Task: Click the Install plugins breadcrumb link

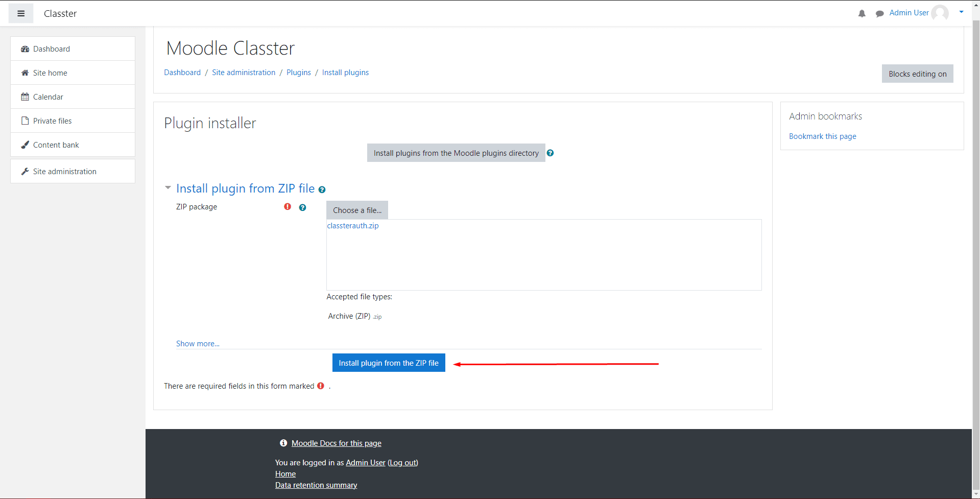Action: pyautogui.click(x=345, y=73)
